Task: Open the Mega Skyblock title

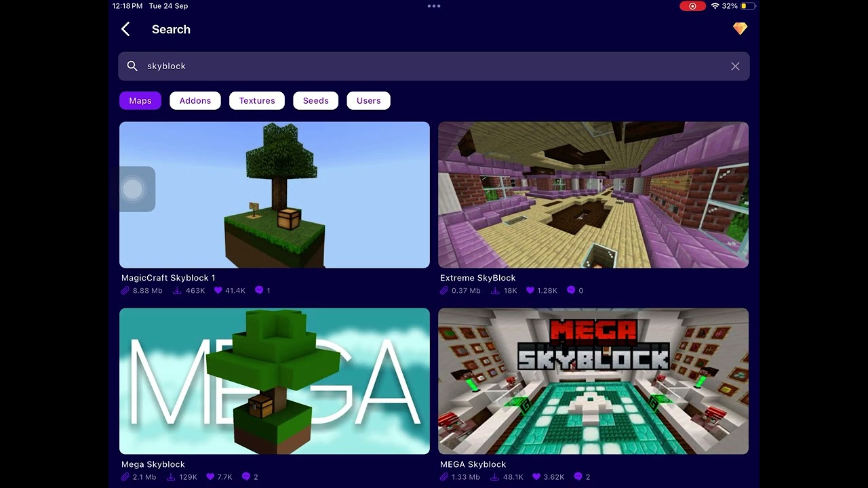Action: pyautogui.click(x=153, y=464)
